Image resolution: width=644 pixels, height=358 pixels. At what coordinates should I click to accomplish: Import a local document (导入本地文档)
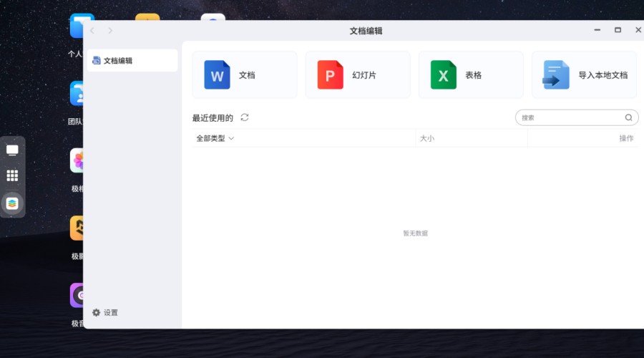click(584, 74)
